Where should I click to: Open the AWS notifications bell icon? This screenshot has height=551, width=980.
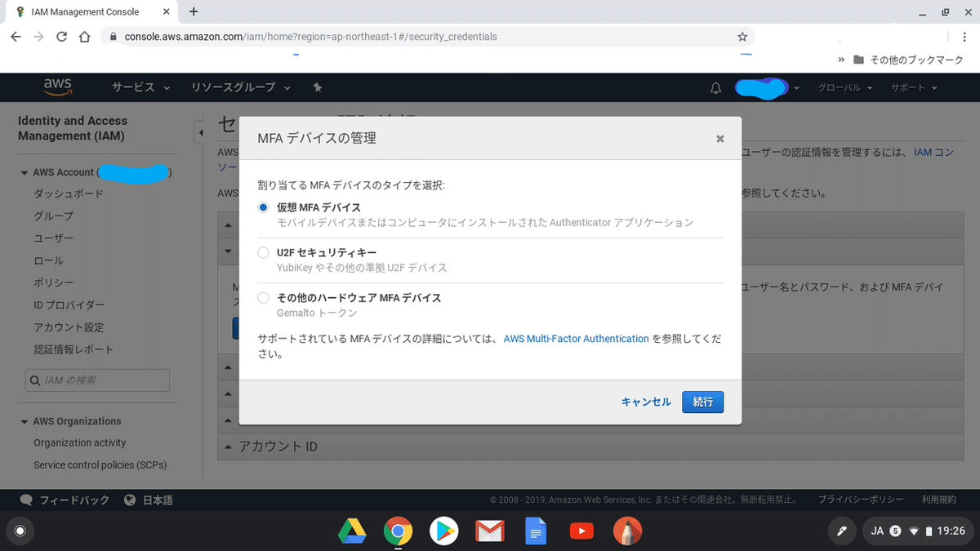(x=715, y=88)
